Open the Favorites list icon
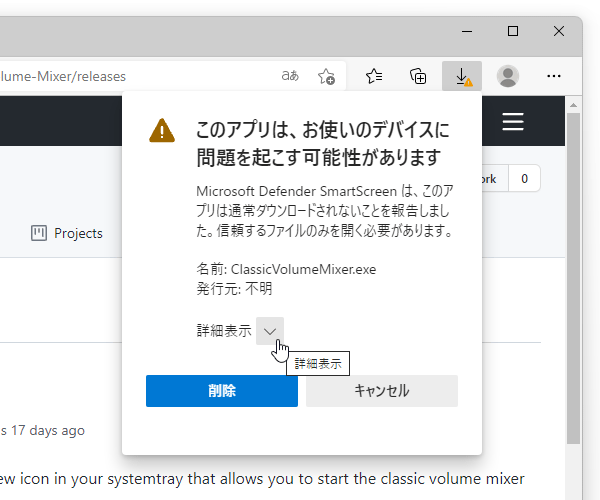 374,76
